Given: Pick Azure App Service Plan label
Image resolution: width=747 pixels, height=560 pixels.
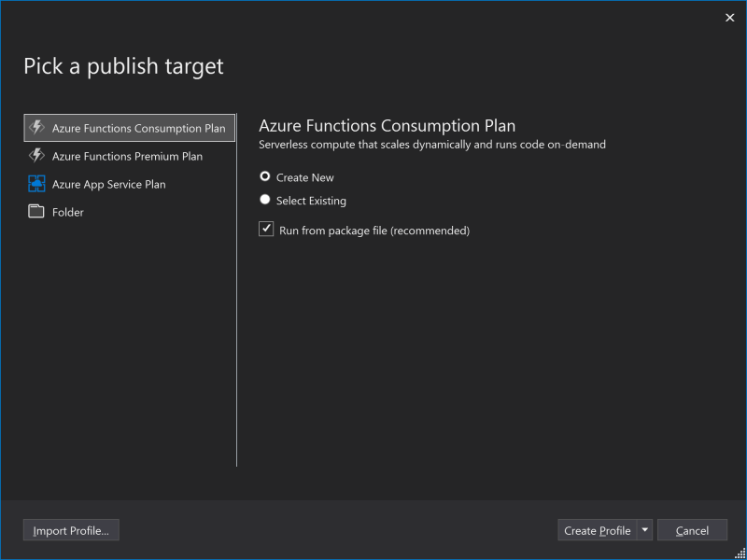Looking at the screenshot, I should (x=109, y=185).
